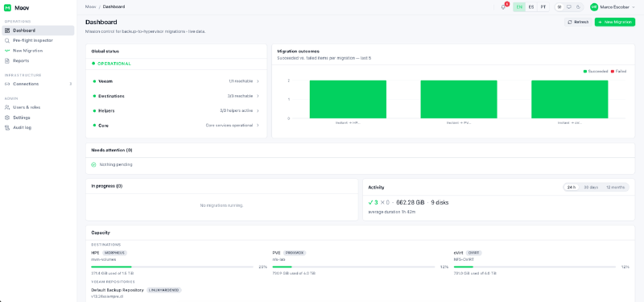Open Connections via its link icon
The width and height of the screenshot is (644, 302).
[7, 84]
